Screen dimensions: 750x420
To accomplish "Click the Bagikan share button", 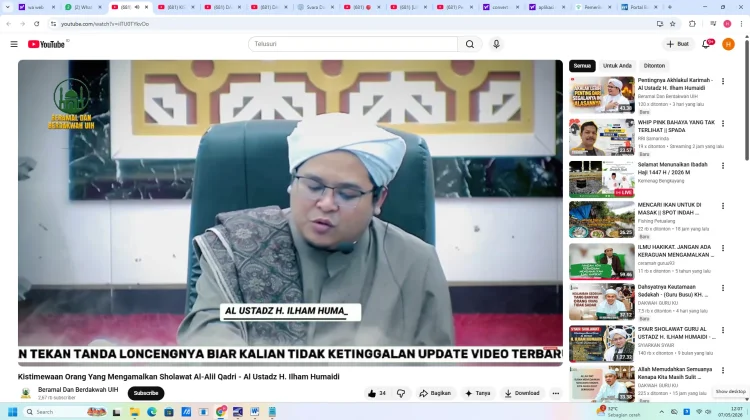I will coord(435,393).
